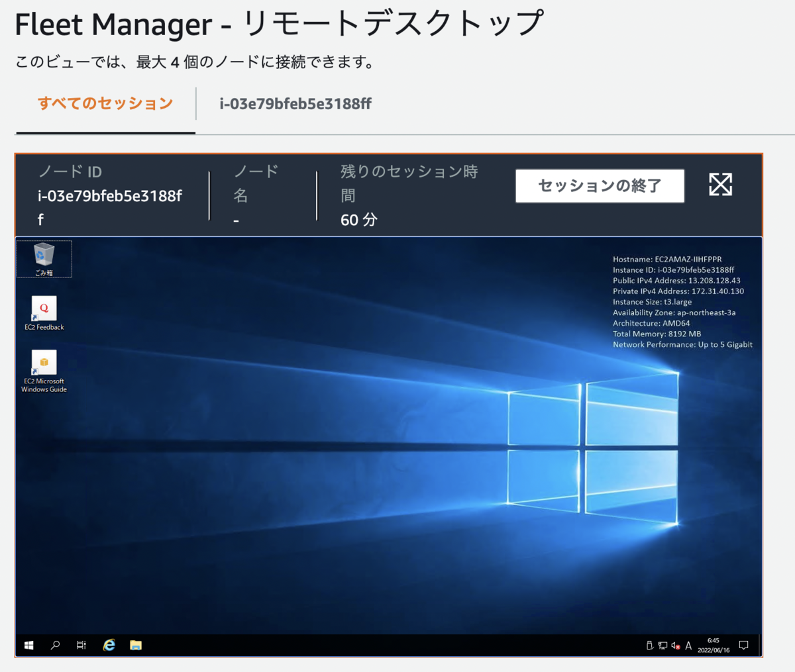End the session with セッションの終了

tap(600, 185)
